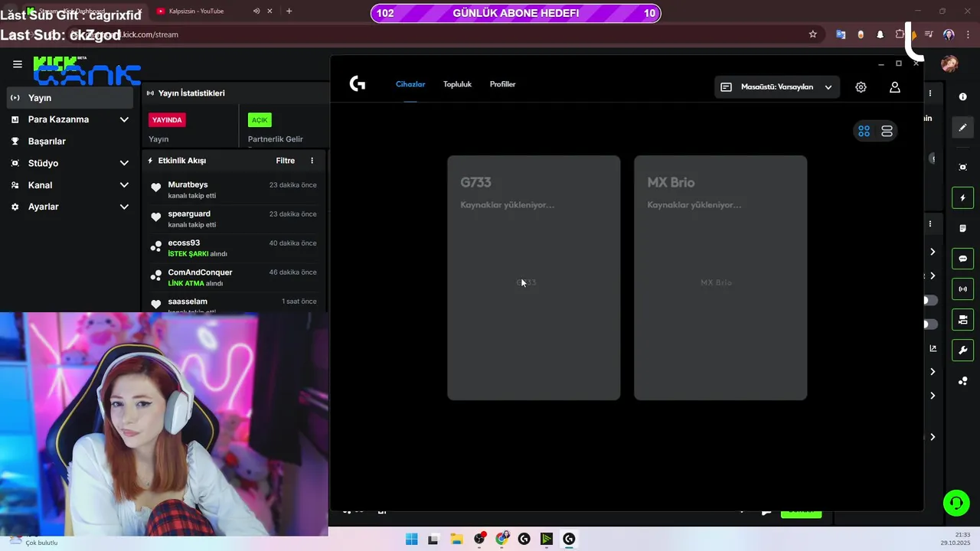Screen dimensions: 980x551
Task: Open new browser tab
Action: click(289, 11)
